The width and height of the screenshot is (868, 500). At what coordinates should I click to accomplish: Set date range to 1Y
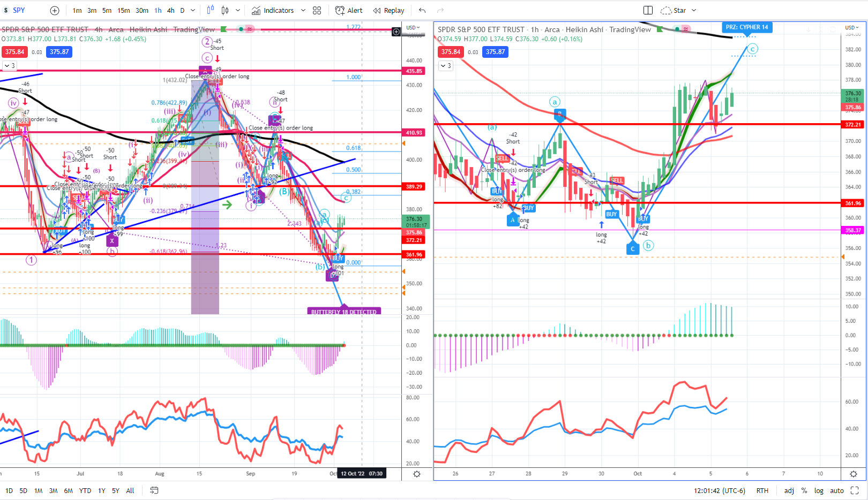click(102, 490)
